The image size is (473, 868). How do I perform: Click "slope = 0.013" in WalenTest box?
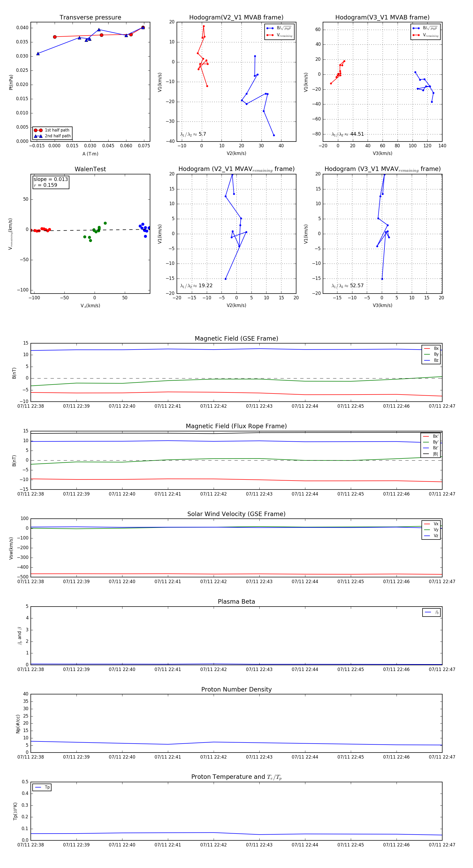tap(50, 179)
